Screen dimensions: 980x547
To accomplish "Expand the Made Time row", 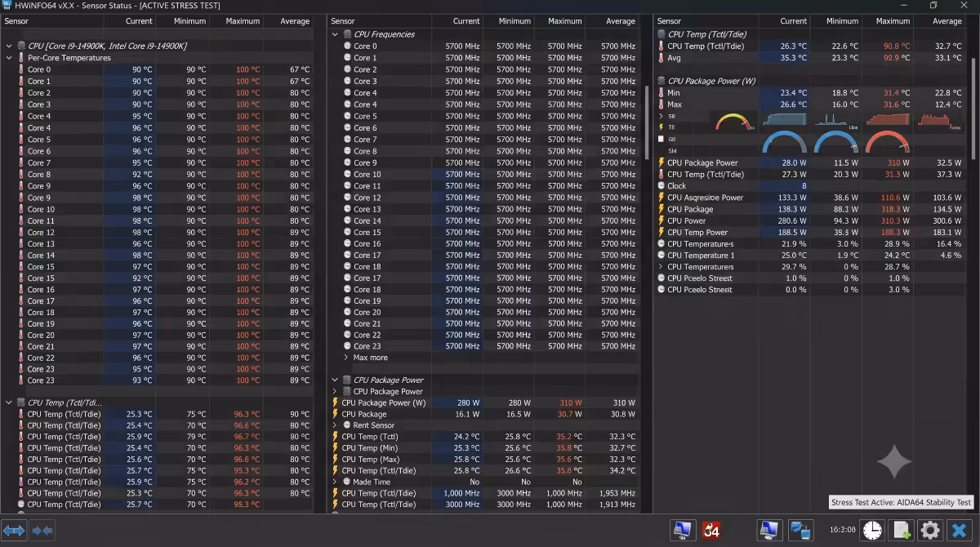I will click(336, 482).
